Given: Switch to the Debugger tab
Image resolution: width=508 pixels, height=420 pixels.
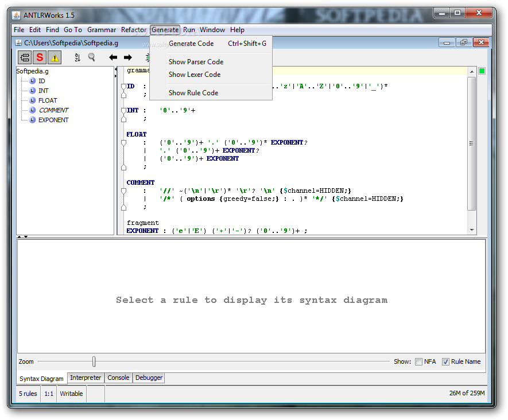Looking at the screenshot, I should [x=149, y=378].
